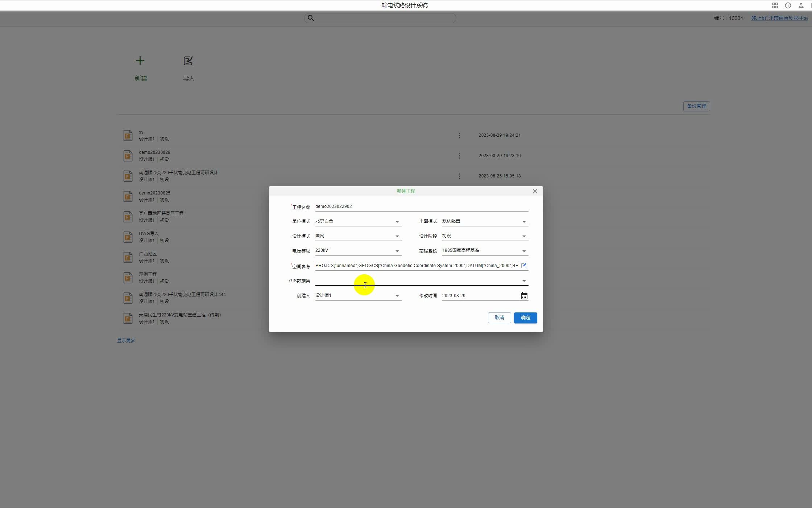The height and width of the screenshot is (508, 812).
Task: Click the green plus 新建 icon
Action: click(140, 61)
